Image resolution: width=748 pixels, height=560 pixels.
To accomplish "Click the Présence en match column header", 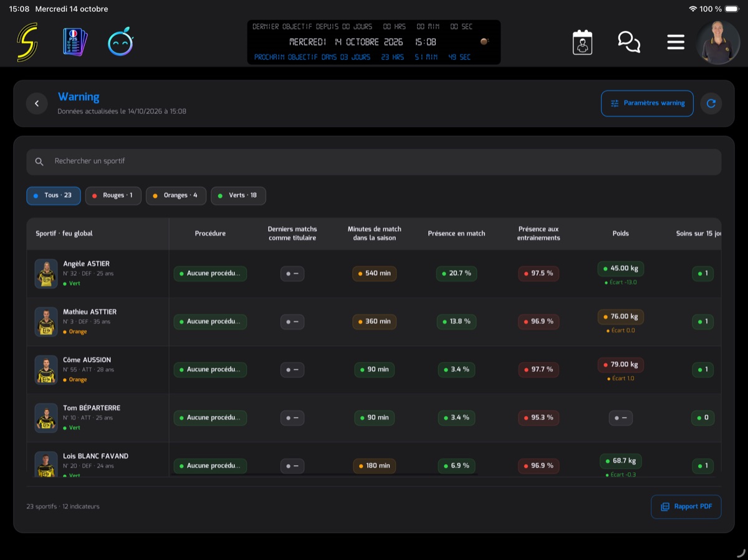I will [x=456, y=234].
